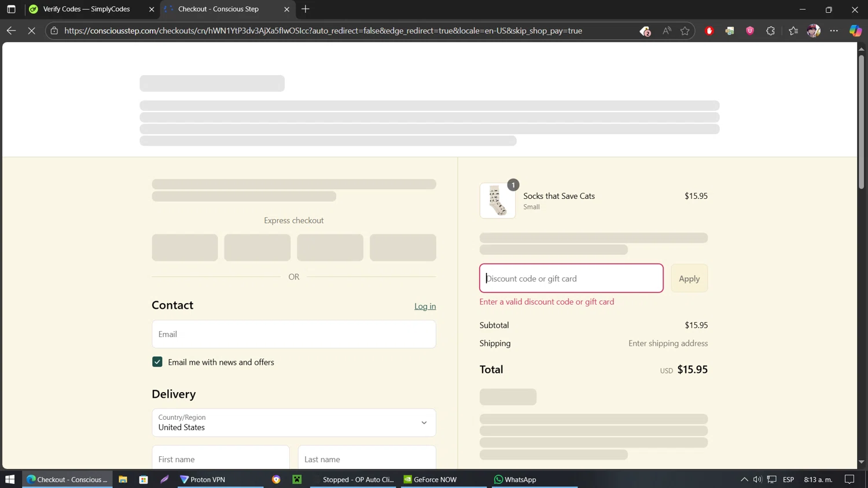The width and height of the screenshot is (868, 488).
Task: Open the Favorites list icon
Action: (793, 31)
